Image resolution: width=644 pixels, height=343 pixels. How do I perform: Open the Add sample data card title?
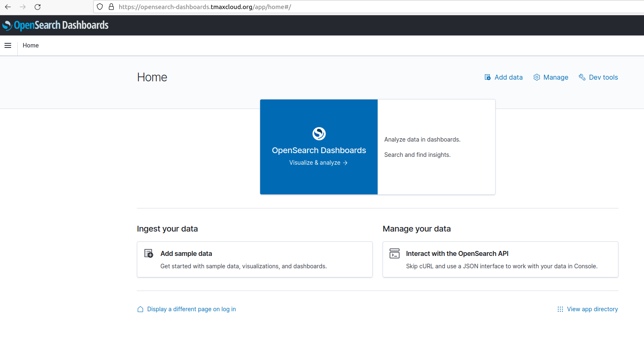point(186,253)
